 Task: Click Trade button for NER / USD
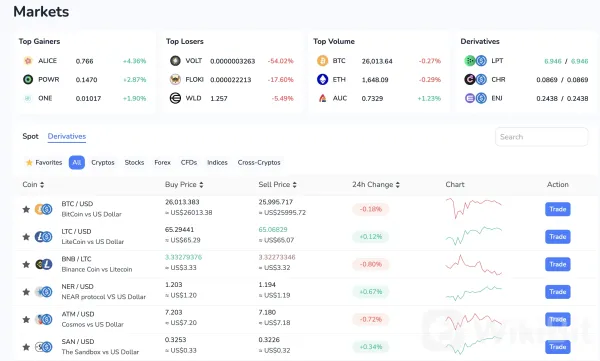click(558, 292)
